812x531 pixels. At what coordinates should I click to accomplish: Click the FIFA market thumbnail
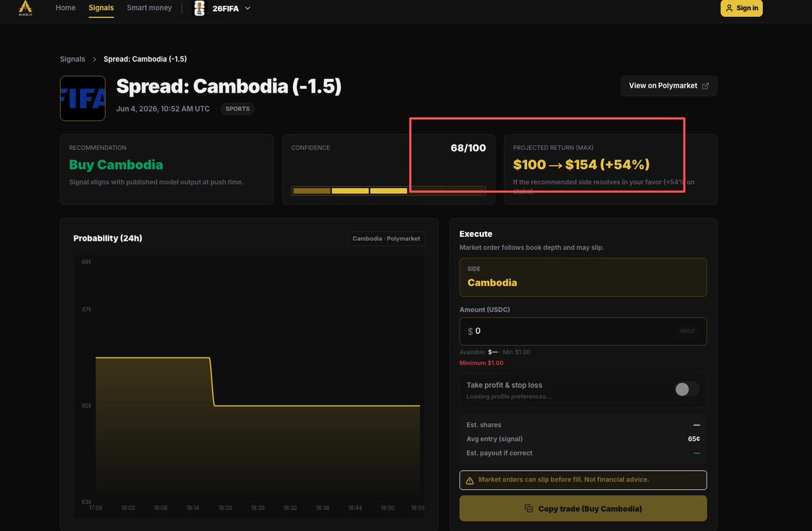[x=83, y=98]
